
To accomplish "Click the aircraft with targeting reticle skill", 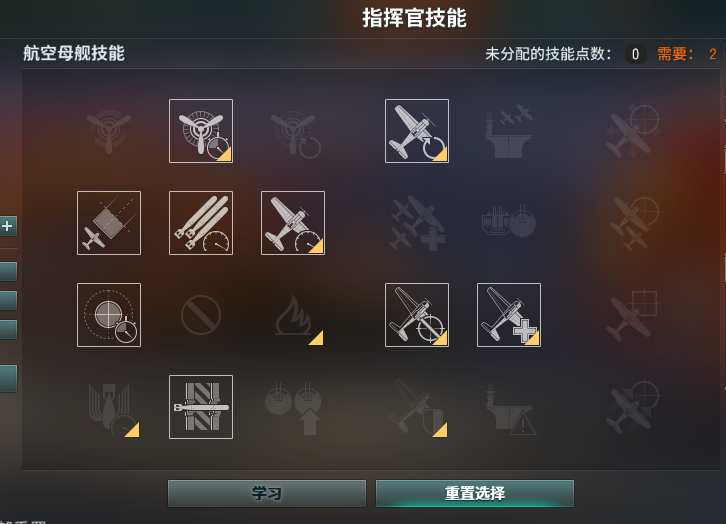I will coord(417,315).
